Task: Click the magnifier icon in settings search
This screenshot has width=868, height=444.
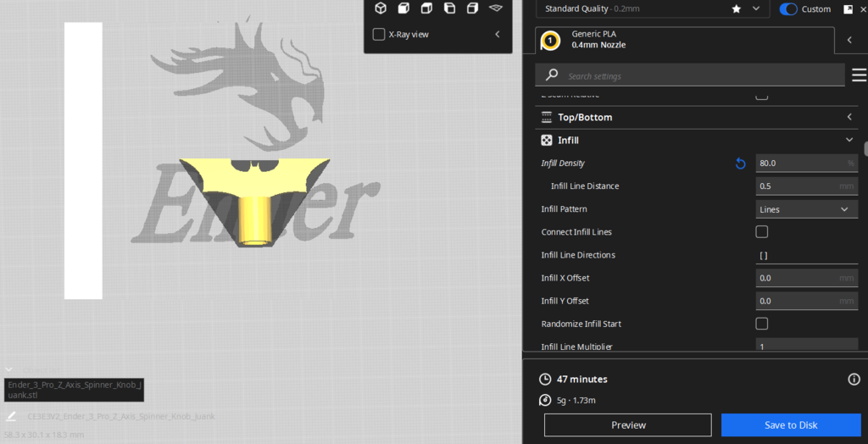Action: point(551,75)
